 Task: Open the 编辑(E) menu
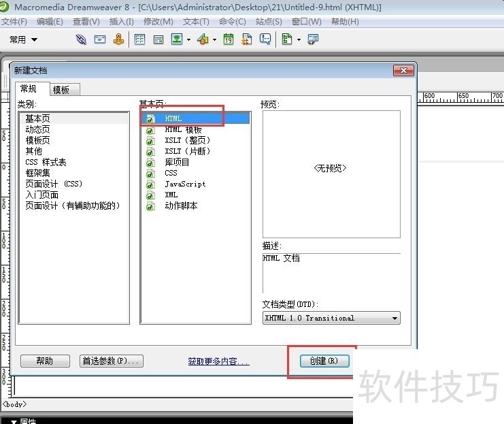[x=50, y=22]
